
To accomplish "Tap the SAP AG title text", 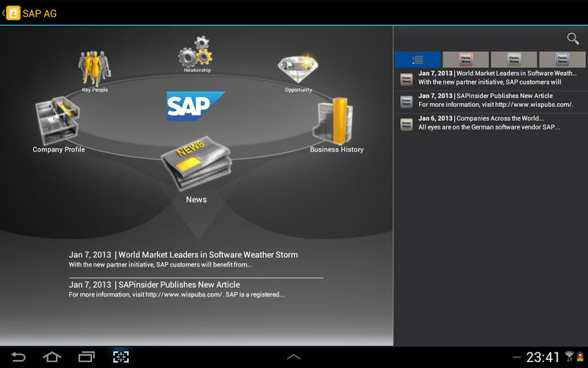I will [40, 13].
